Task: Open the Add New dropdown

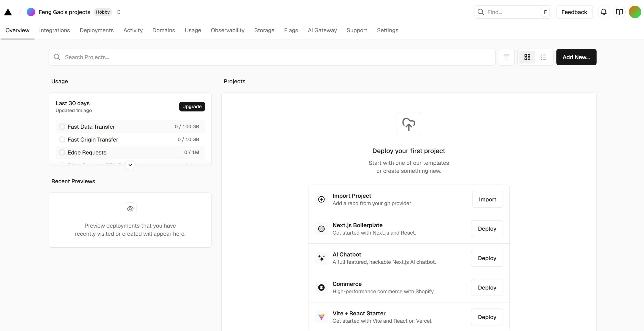Action: point(576,57)
